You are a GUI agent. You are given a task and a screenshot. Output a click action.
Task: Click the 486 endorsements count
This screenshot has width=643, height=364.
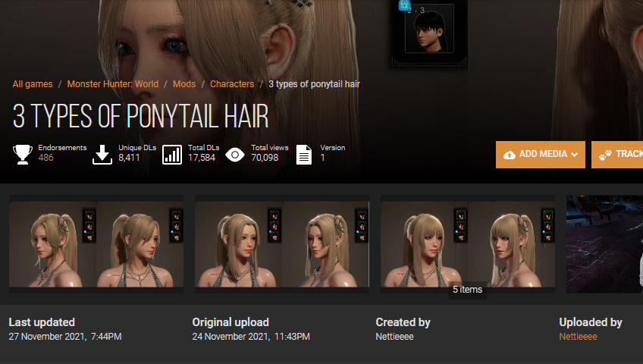[x=46, y=158]
